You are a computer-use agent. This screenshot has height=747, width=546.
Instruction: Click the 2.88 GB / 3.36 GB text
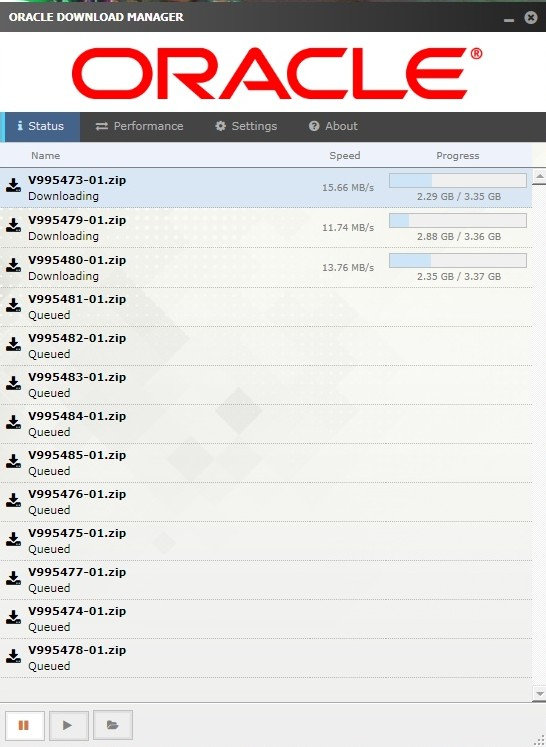tap(459, 236)
